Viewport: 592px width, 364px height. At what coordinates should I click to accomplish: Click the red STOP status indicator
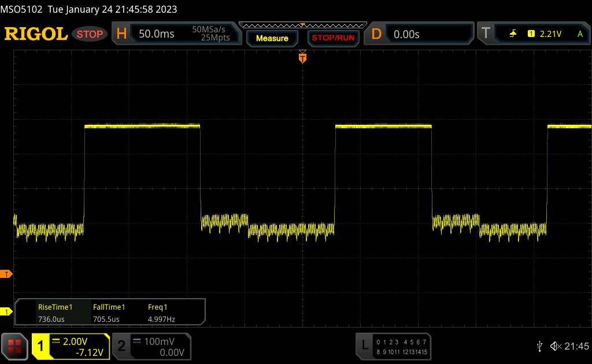[90, 34]
